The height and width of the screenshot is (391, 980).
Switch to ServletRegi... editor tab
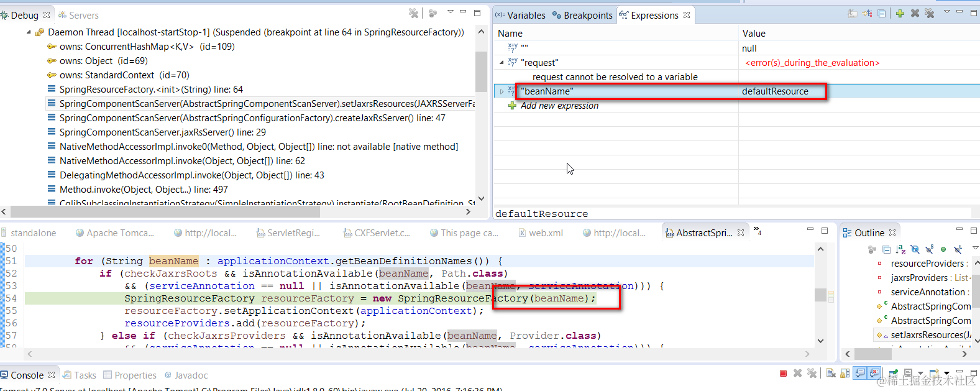coord(288,232)
